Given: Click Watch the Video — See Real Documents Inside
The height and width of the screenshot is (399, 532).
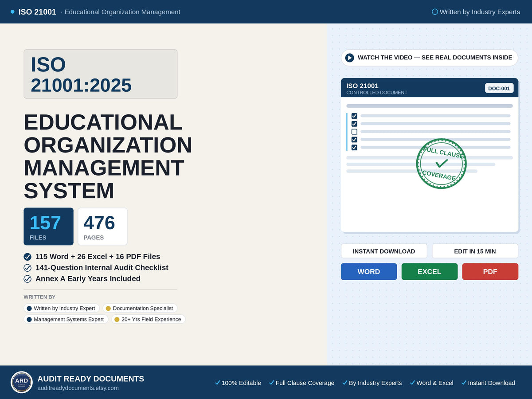Looking at the screenshot, I should (x=430, y=58).
